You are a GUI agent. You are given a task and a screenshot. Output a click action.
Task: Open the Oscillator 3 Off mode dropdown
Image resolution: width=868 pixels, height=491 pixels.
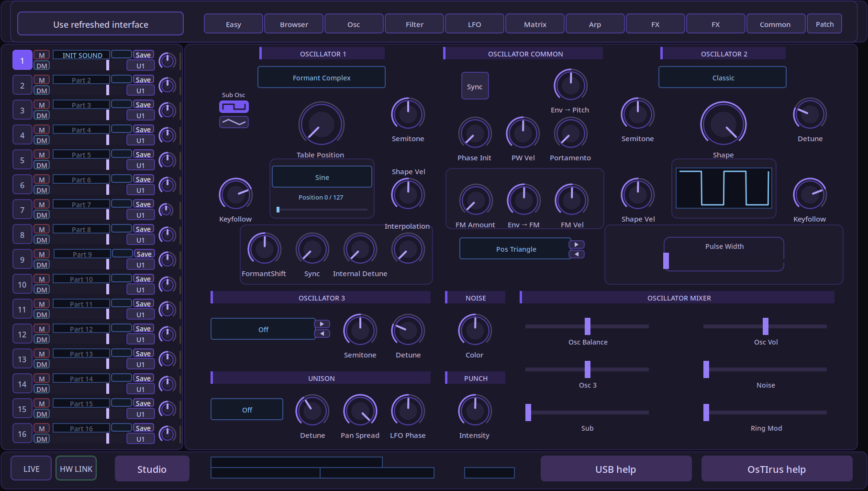263,329
